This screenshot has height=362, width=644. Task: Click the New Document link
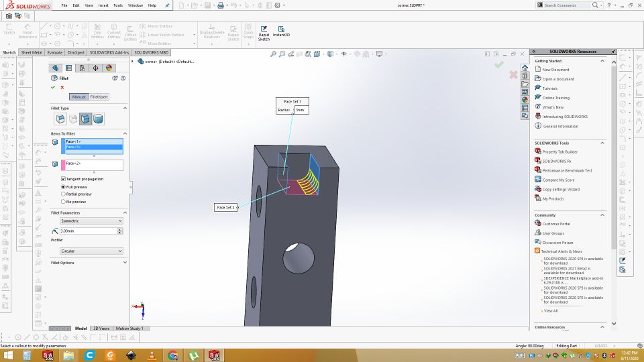pos(555,70)
